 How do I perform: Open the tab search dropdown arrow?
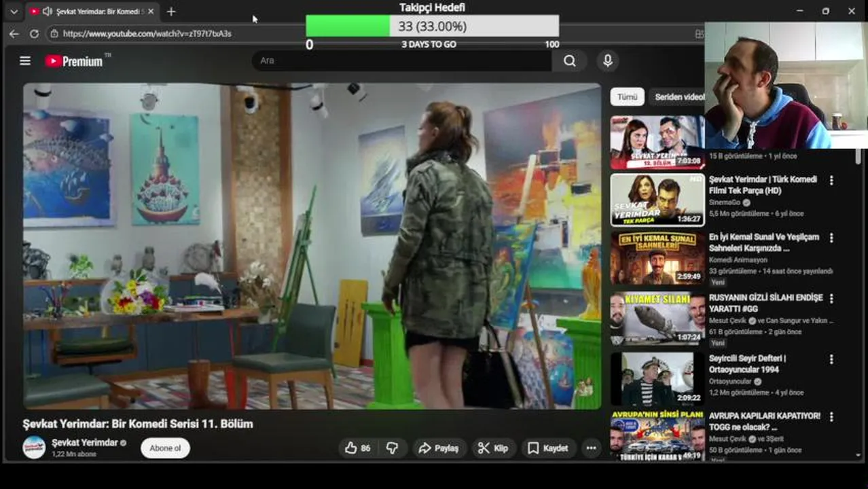click(14, 12)
